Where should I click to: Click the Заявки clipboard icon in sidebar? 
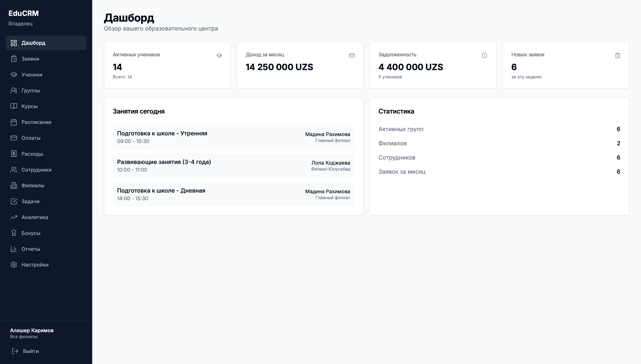tap(14, 59)
